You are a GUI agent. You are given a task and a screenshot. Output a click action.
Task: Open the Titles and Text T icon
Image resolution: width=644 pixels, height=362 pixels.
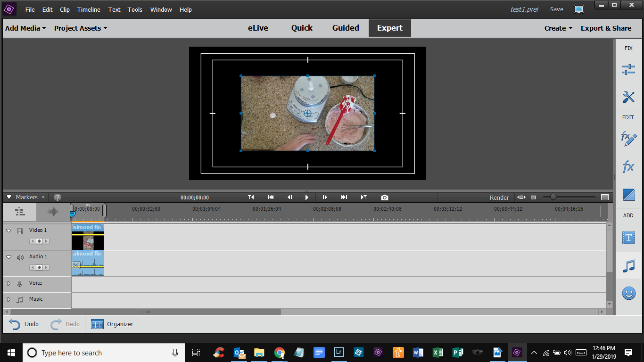pos(628,238)
